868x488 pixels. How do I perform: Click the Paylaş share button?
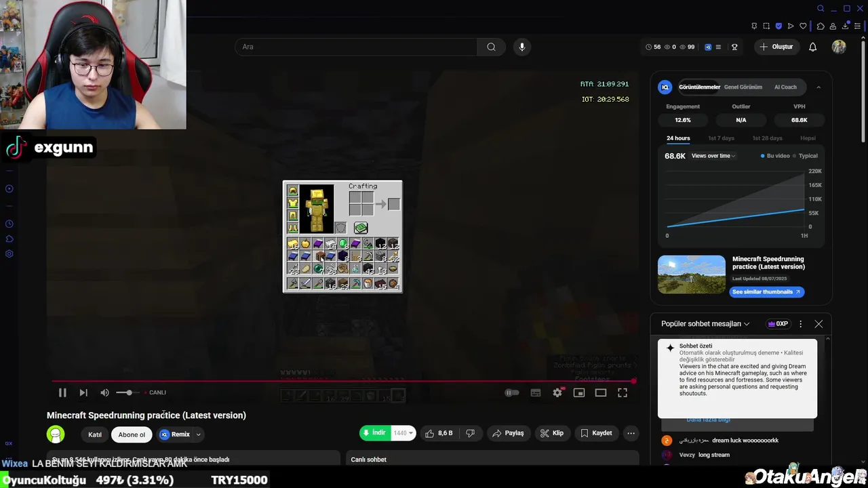[508, 433]
